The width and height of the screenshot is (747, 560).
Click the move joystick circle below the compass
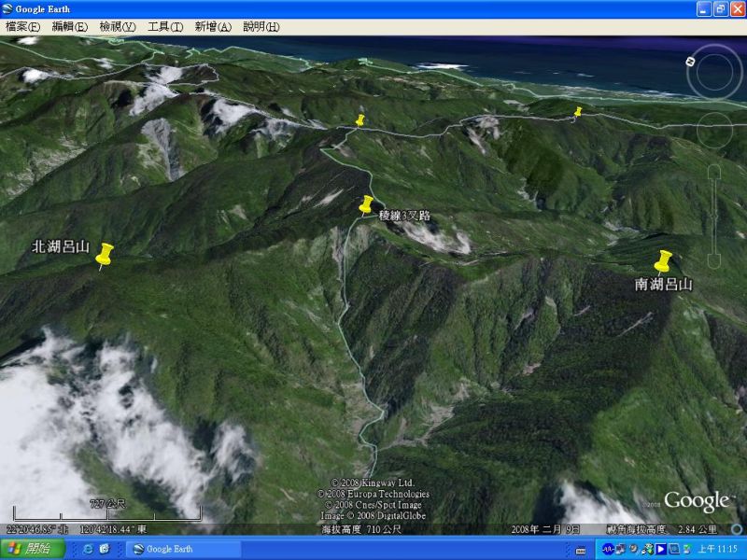click(714, 131)
